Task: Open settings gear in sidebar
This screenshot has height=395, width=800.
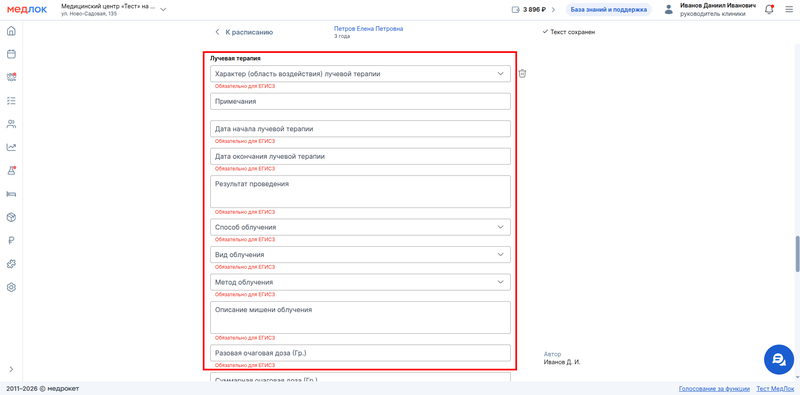Action: (x=11, y=287)
